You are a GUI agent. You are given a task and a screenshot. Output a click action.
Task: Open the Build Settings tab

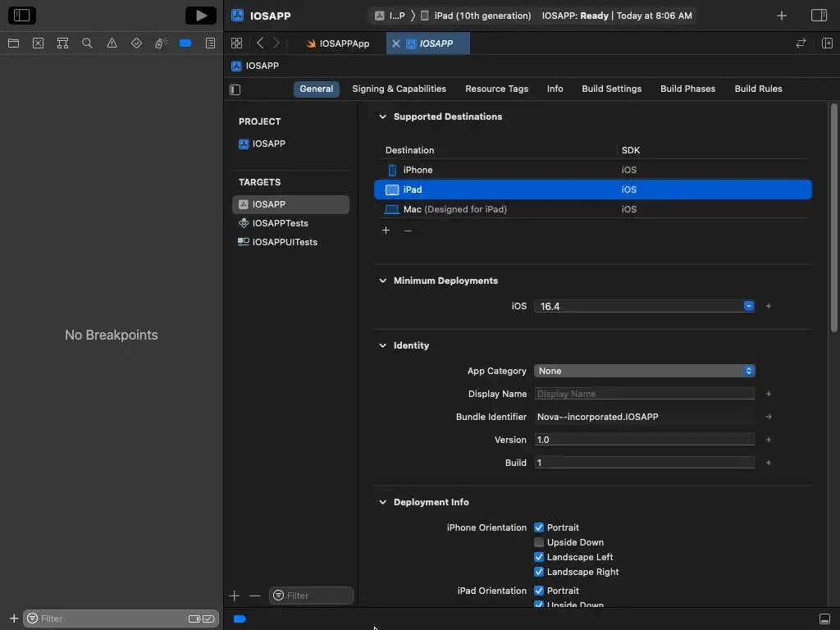(x=612, y=89)
